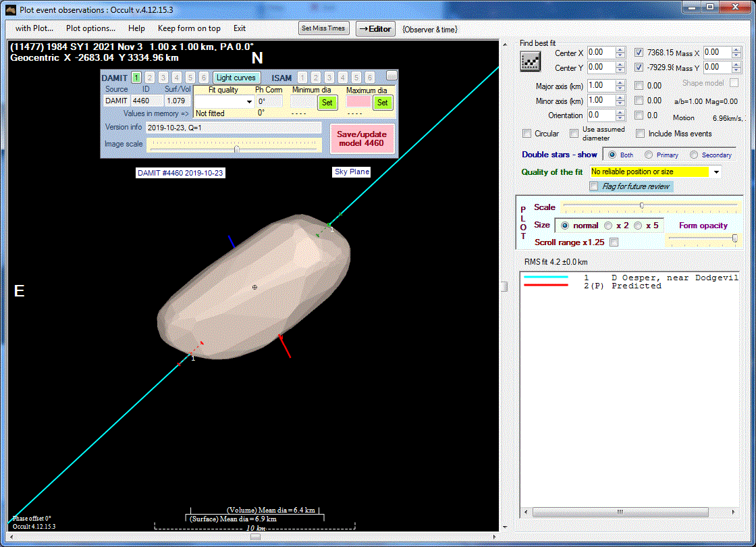The width and height of the screenshot is (756, 547).
Task: Click Save/update model 4460
Action: point(362,139)
